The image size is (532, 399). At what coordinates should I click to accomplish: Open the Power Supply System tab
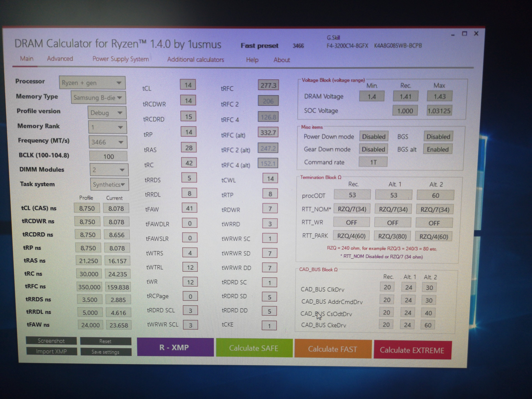(x=121, y=59)
